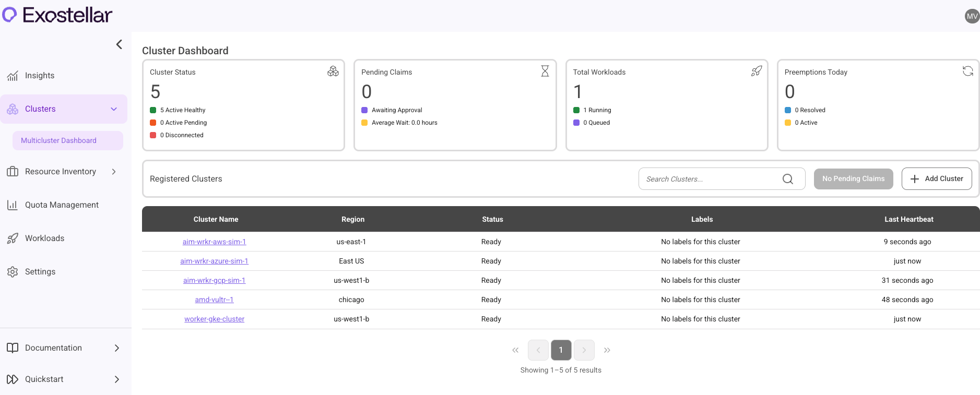980x395 pixels.
Task: Click '48 seconds ago' heartbeat cell
Action: (x=907, y=300)
